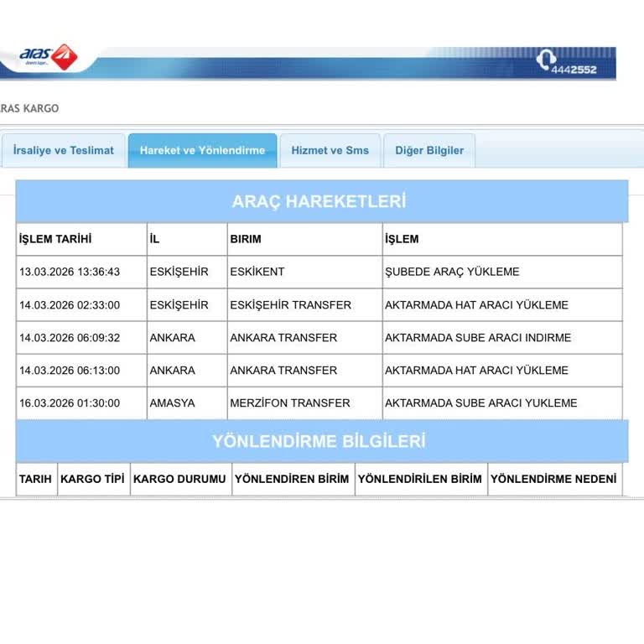Click the YÖNLENDİRME BİLGİLERİ section header
This screenshot has height=644, width=644.
pyautogui.click(x=322, y=441)
